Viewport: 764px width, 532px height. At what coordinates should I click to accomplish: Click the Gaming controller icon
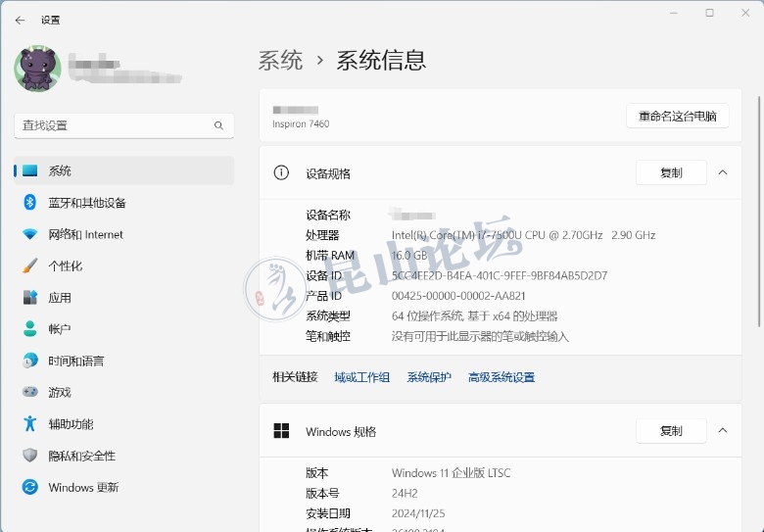point(29,392)
